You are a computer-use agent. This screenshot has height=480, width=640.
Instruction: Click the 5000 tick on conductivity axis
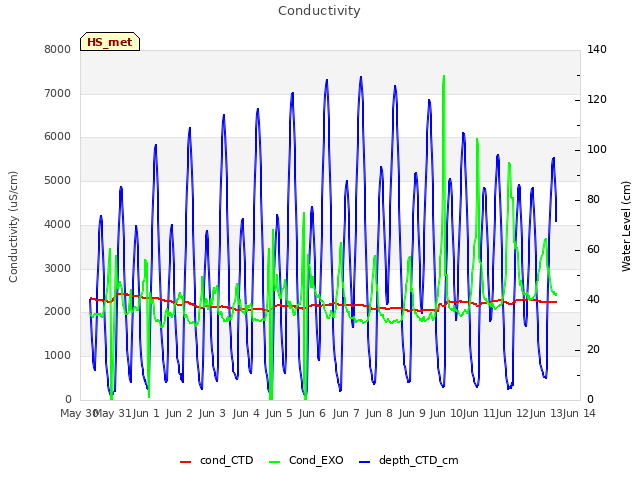(58, 180)
